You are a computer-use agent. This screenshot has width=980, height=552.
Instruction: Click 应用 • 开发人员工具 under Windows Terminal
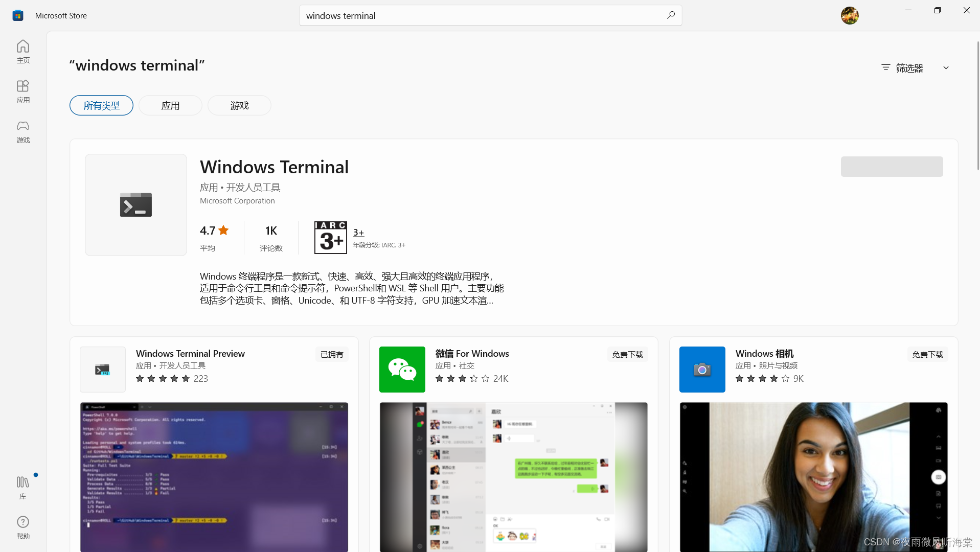240,188
